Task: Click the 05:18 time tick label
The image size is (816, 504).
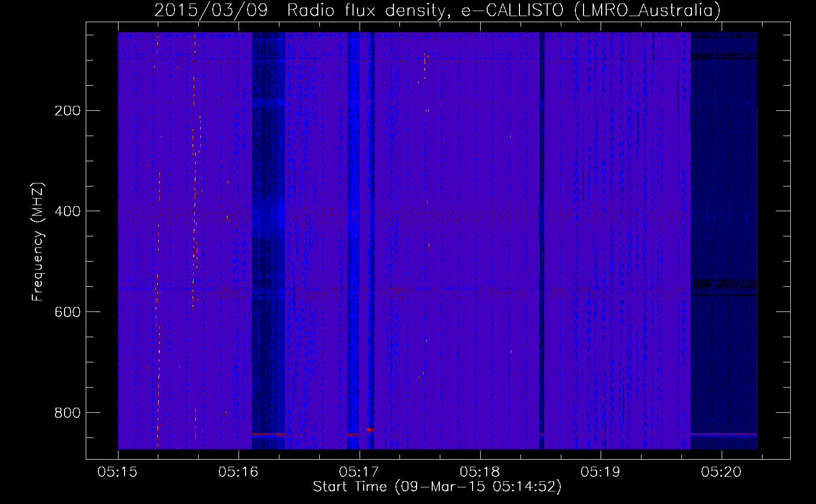Action: (x=480, y=472)
